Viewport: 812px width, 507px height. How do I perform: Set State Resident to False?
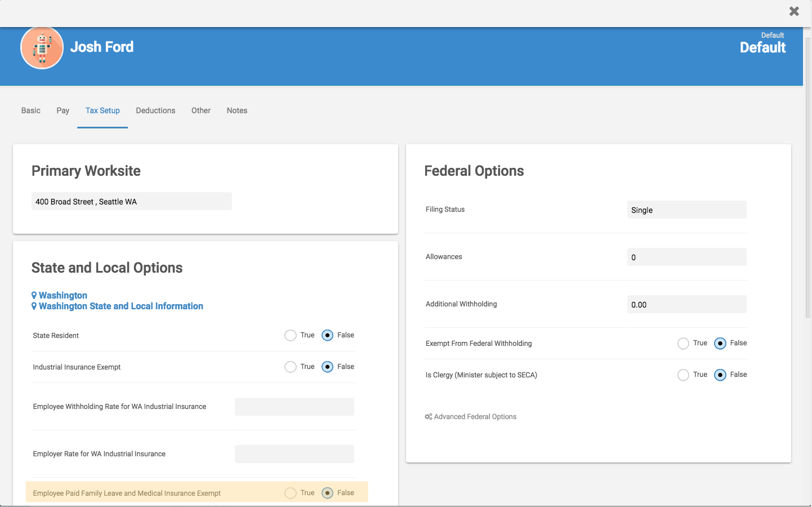(x=327, y=336)
